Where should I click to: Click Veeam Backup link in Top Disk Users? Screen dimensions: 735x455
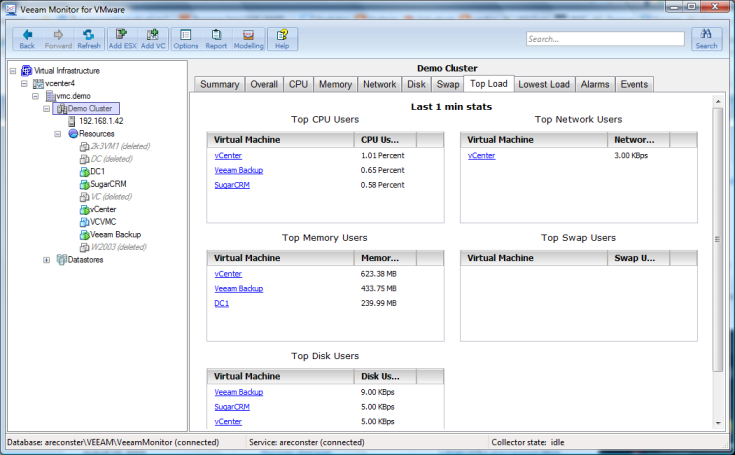coord(238,392)
